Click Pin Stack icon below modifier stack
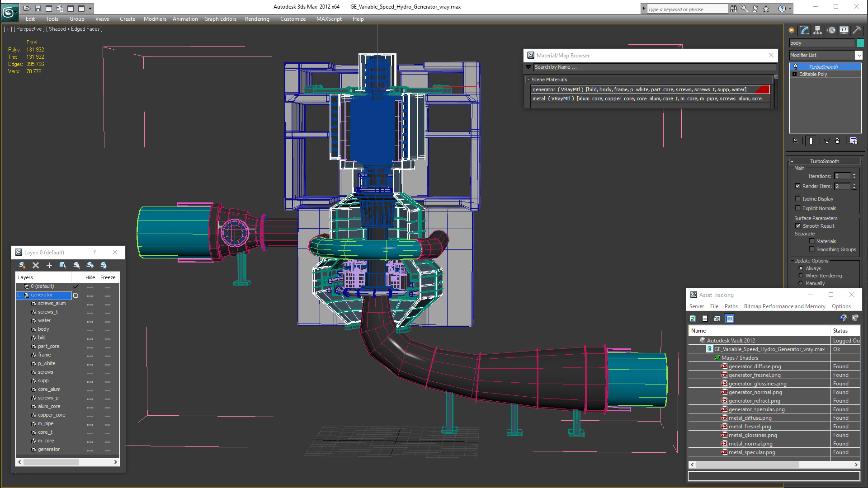Image resolution: width=868 pixels, height=488 pixels. (795, 141)
